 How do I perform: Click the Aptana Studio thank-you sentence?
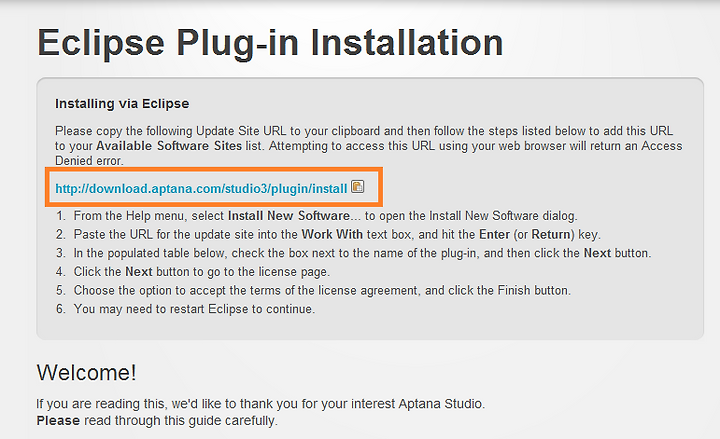coord(260,404)
